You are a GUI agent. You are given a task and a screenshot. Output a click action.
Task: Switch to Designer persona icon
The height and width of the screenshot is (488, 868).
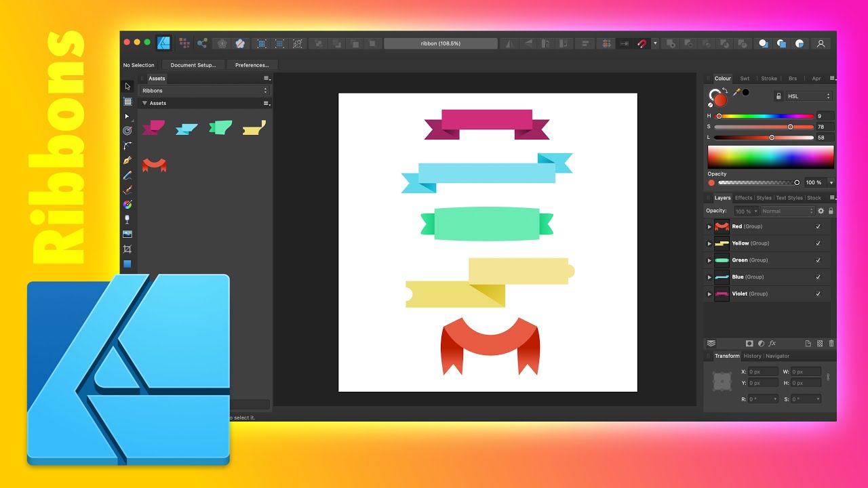(x=163, y=43)
